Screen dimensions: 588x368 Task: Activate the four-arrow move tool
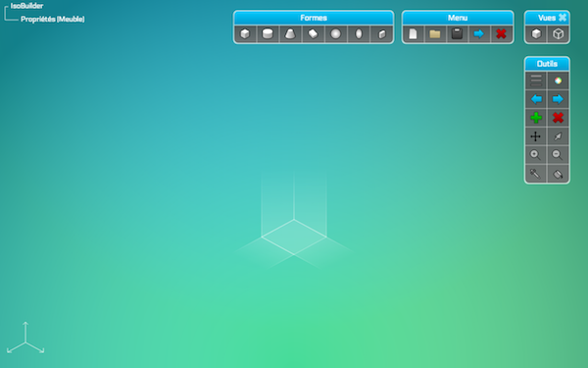click(x=536, y=136)
